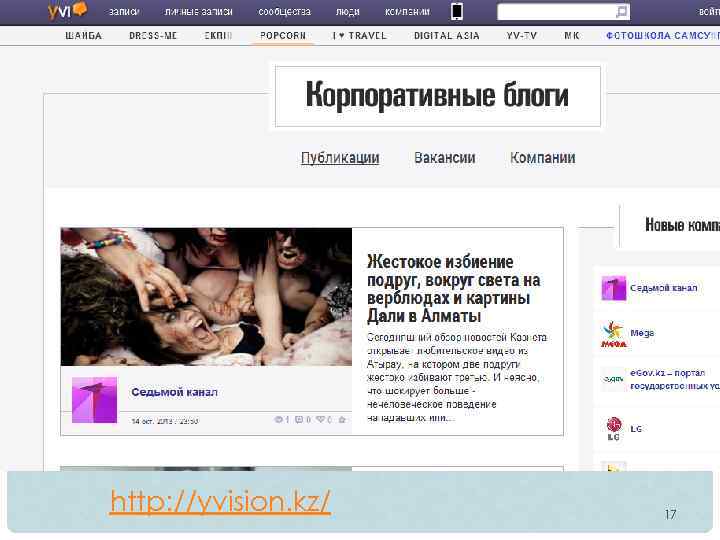The image size is (720, 540).
Task: Click the eGov.kz портал link
Action: click(x=675, y=379)
